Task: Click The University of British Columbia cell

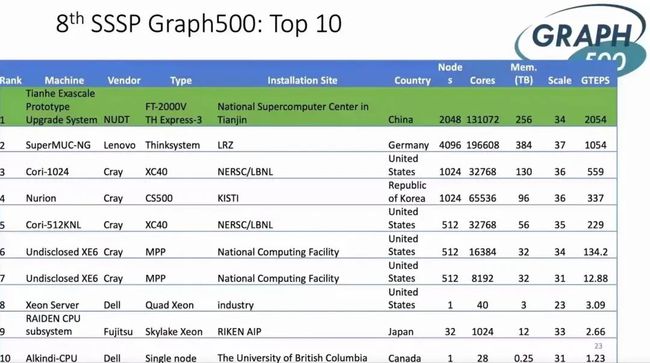Action: point(292,358)
